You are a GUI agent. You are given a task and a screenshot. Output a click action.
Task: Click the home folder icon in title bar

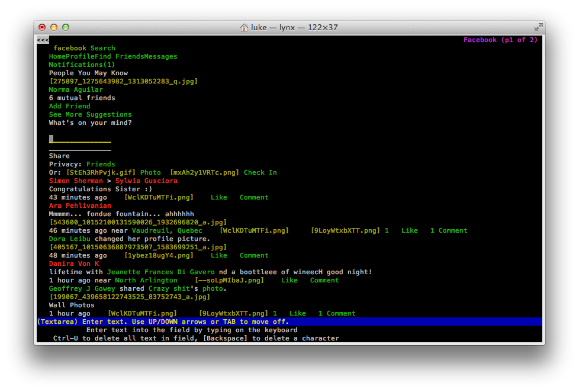[x=244, y=27]
